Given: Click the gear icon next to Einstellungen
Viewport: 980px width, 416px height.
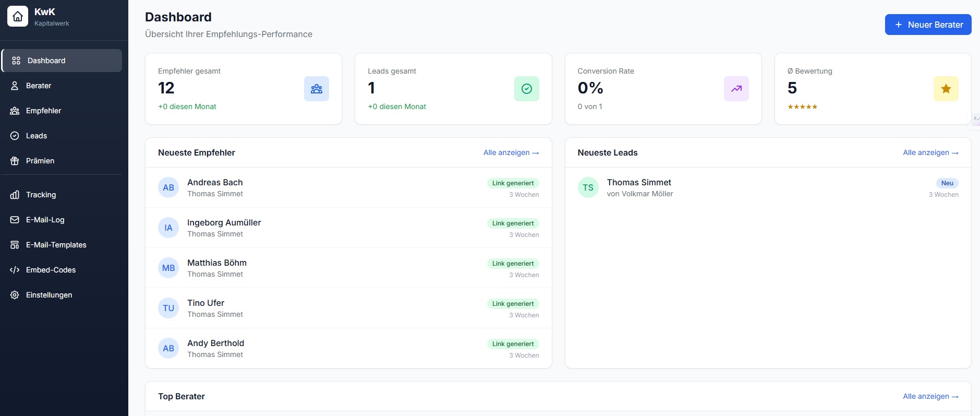Looking at the screenshot, I should (x=15, y=295).
